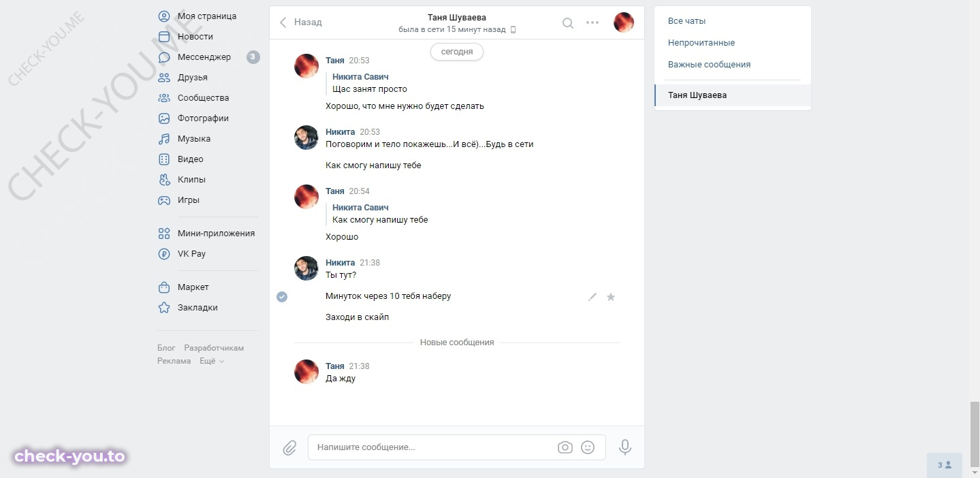Select message 'Хорошо, что мне нужно будет сделать'
The width and height of the screenshot is (980, 478).
tap(405, 106)
